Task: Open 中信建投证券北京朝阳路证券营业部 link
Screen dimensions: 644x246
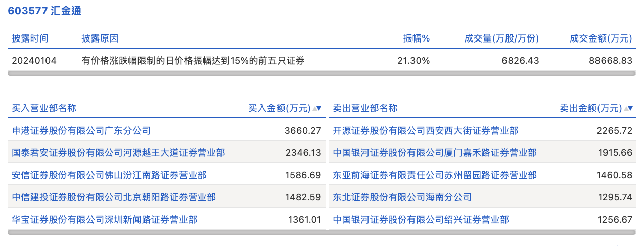Action: coord(114,197)
